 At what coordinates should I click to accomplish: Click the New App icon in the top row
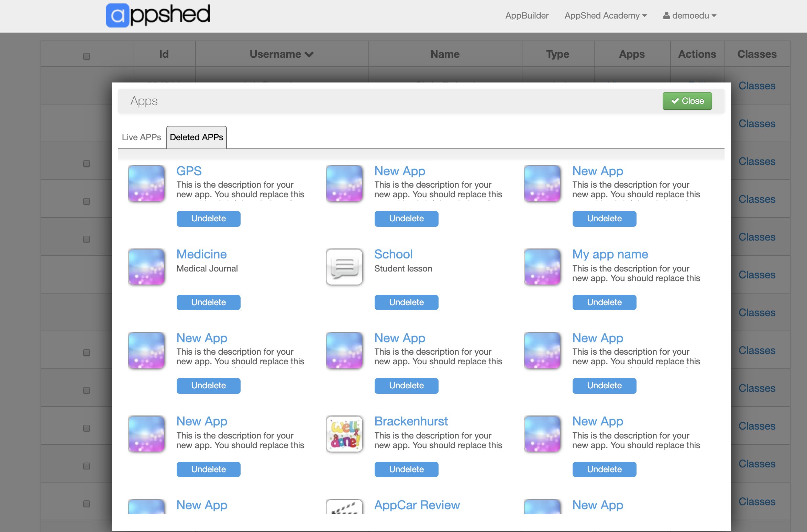click(344, 184)
